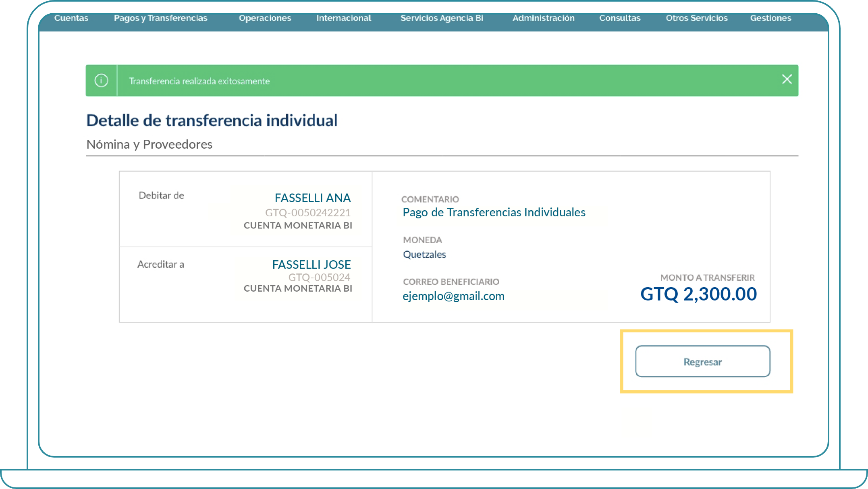
Task: Click the 'CORREO BENEFICIARIO' label
Action: 451,282
